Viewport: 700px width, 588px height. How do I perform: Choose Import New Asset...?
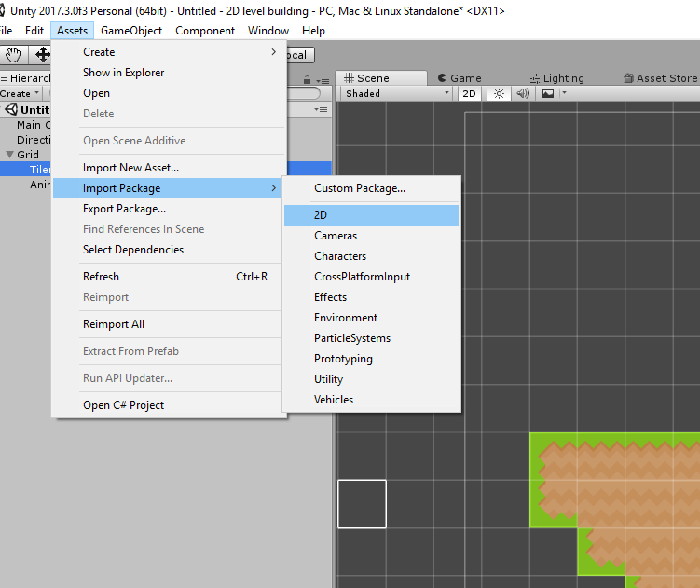click(169, 168)
